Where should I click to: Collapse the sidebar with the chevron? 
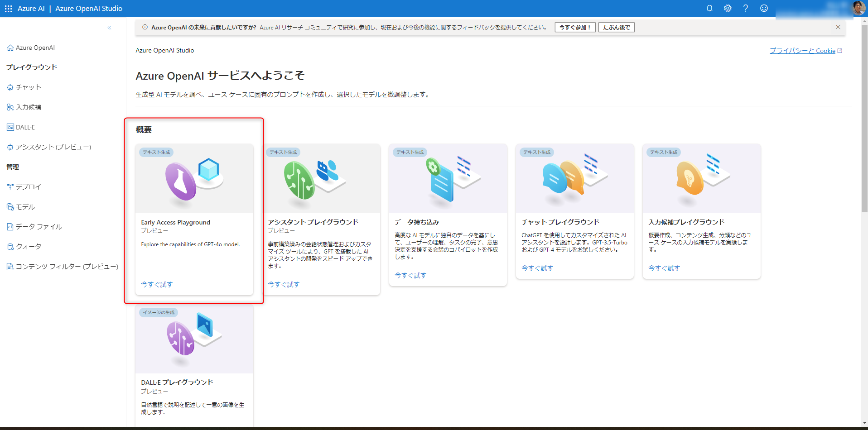(109, 28)
